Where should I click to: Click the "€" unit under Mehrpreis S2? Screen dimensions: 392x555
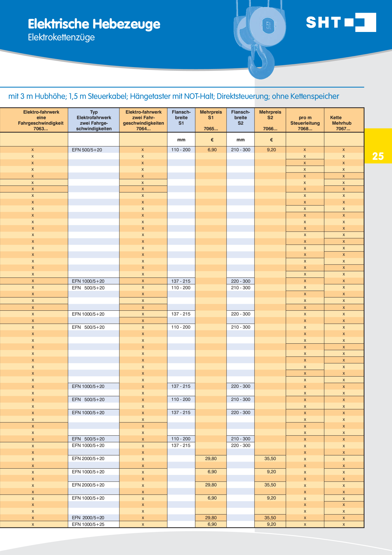click(271, 140)
